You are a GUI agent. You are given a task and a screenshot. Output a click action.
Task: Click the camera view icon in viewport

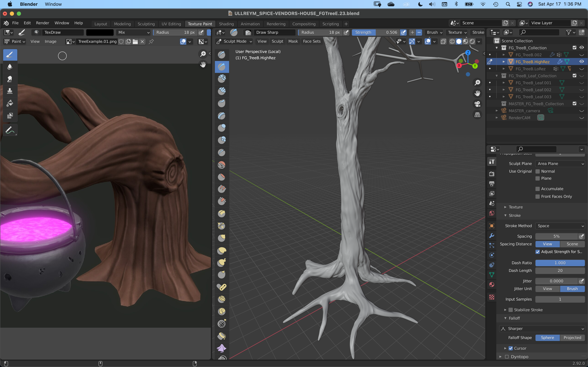pos(477,104)
